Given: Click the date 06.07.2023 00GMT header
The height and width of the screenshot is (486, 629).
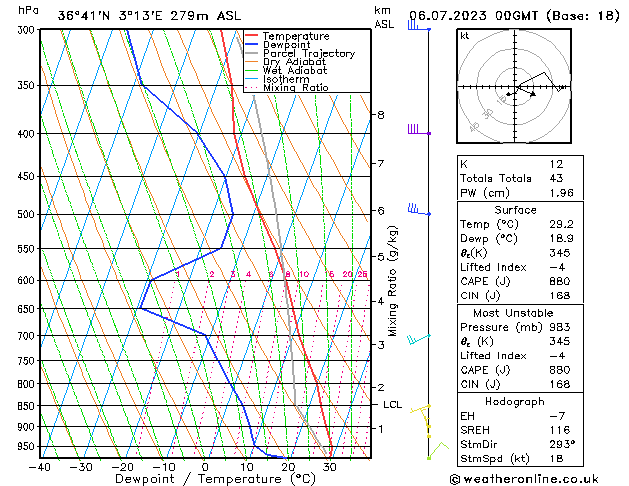Looking at the screenshot, I should click(x=474, y=16).
